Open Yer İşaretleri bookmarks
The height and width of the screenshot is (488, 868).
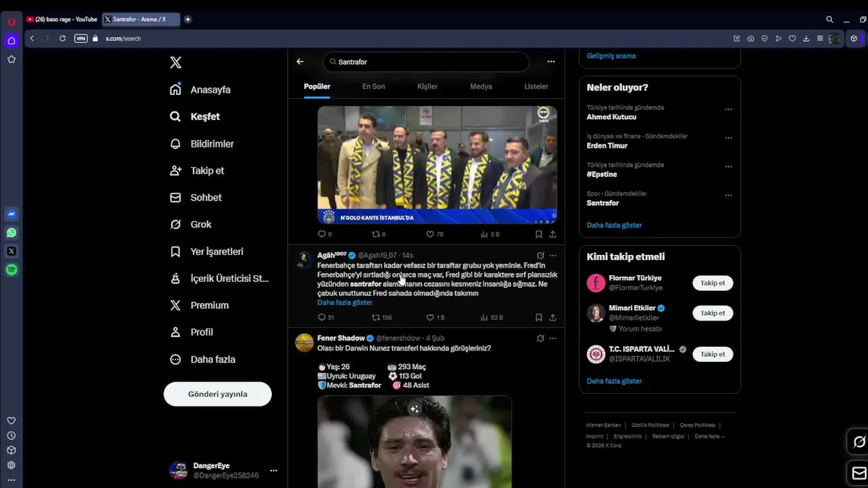click(x=206, y=251)
